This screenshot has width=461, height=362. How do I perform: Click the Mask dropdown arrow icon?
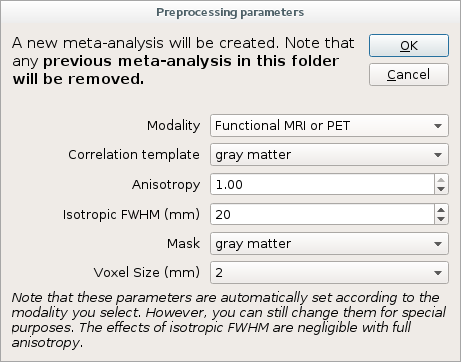[x=438, y=244]
